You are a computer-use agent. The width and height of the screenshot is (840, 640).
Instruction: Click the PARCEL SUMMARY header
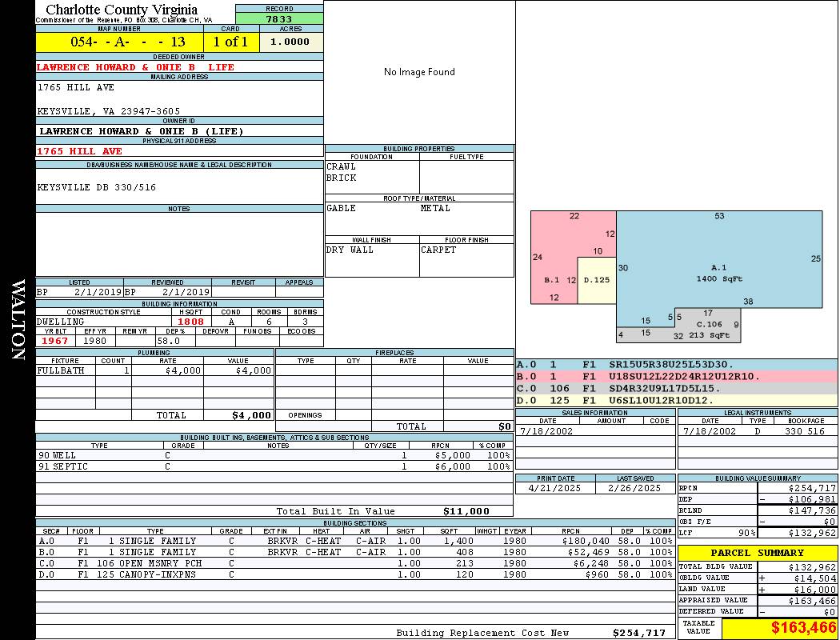(757, 554)
